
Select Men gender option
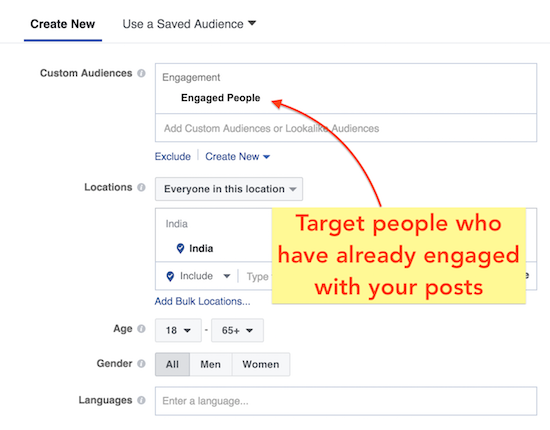(210, 364)
